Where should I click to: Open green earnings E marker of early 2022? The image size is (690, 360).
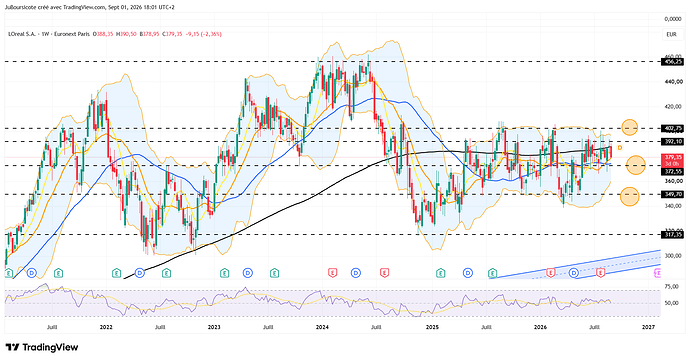[116, 273]
